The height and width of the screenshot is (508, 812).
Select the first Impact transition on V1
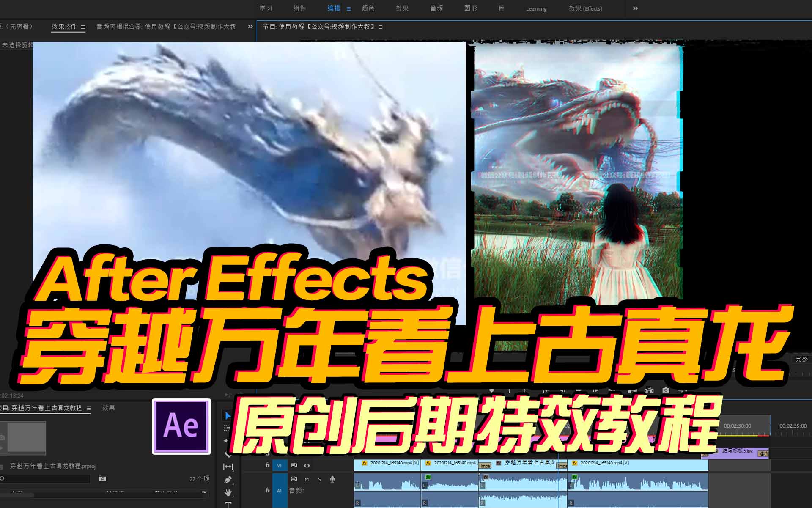click(485, 466)
